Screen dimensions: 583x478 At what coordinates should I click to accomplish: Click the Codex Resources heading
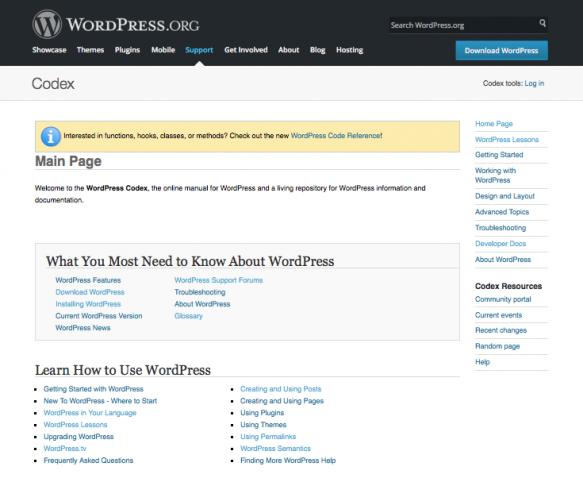(508, 286)
